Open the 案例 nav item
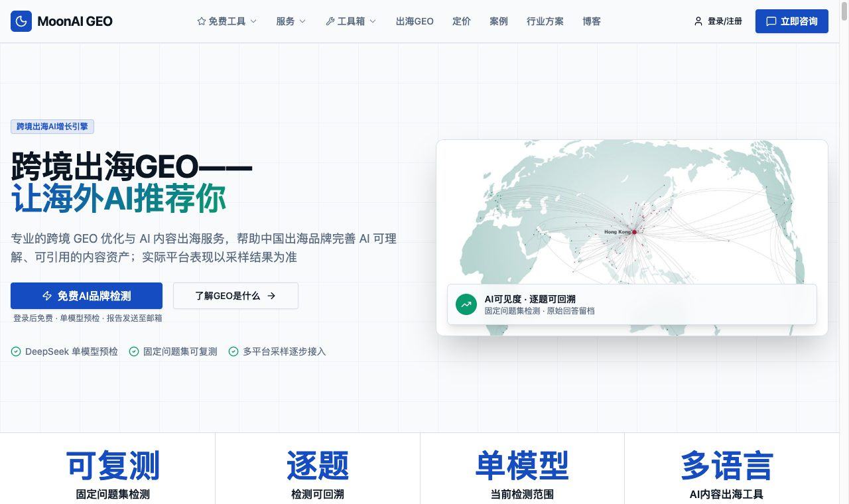Screen dimensions: 849x504 [x=499, y=21]
